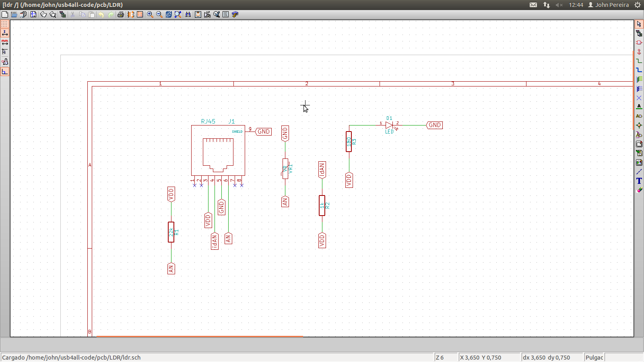The image size is (644, 362).
Task: Run CvPcb footprint association
Action: [131, 14]
